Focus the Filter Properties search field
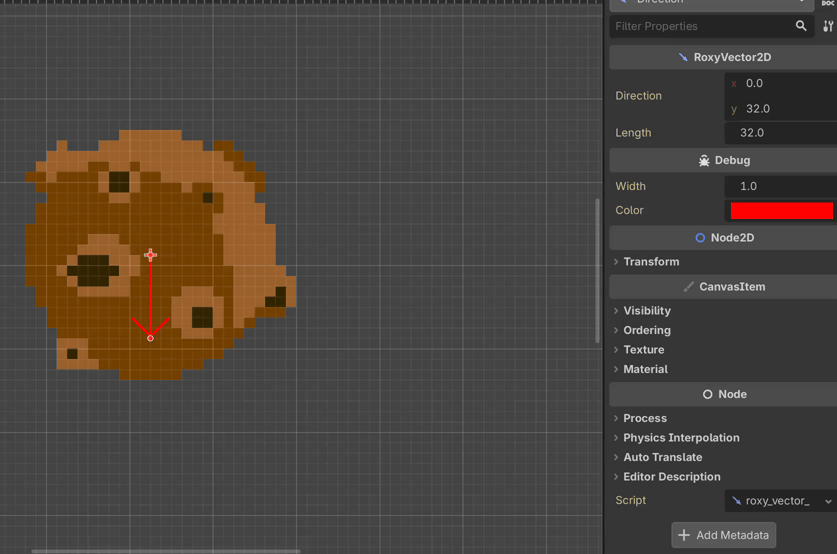Viewport: 837px width, 554px height. tap(711, 26)
